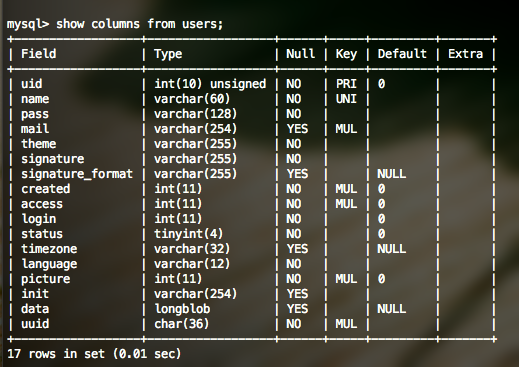
Task: Click the 'int(10) unsigned' type value
Action: pyautogui.click(x=210, y=84)
